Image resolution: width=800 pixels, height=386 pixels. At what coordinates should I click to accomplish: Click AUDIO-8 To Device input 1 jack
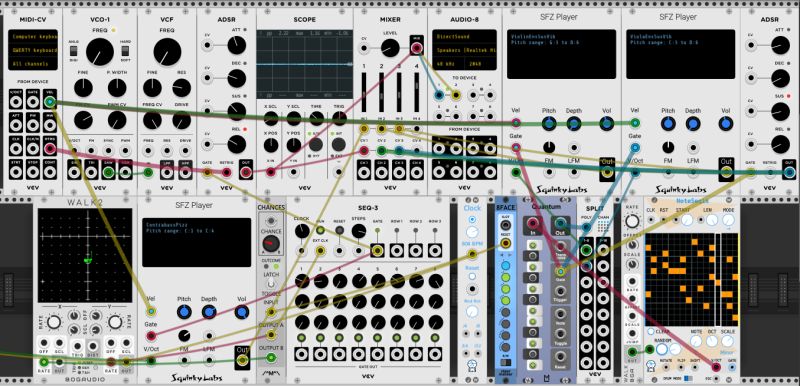(x=439, y=95)
